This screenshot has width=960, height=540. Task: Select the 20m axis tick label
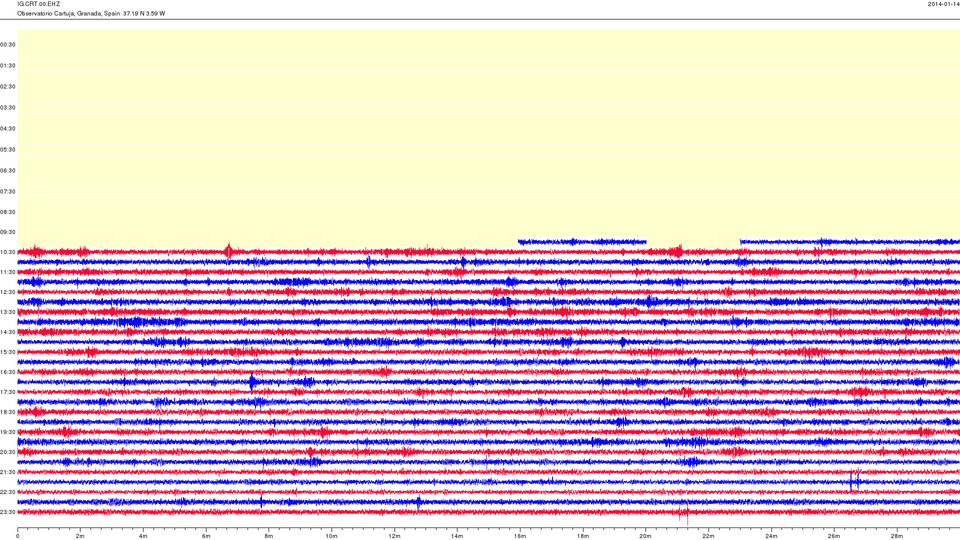click(x=645, y=536)
